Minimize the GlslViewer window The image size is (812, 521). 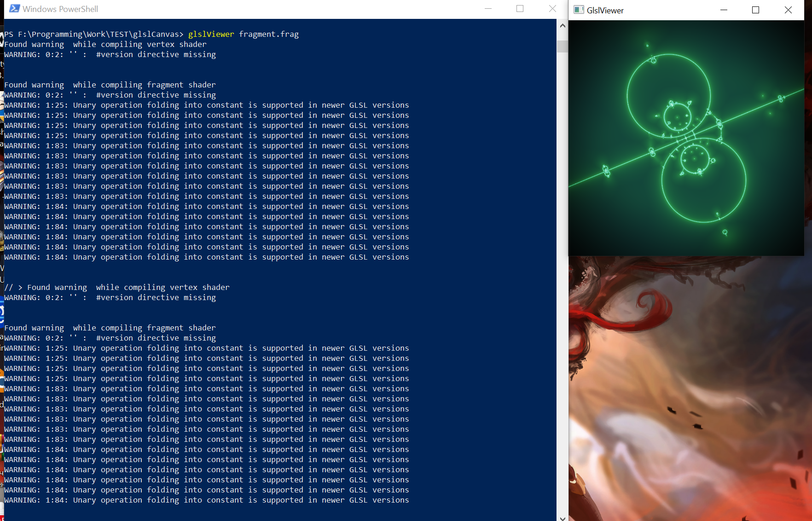click(724, 10)
